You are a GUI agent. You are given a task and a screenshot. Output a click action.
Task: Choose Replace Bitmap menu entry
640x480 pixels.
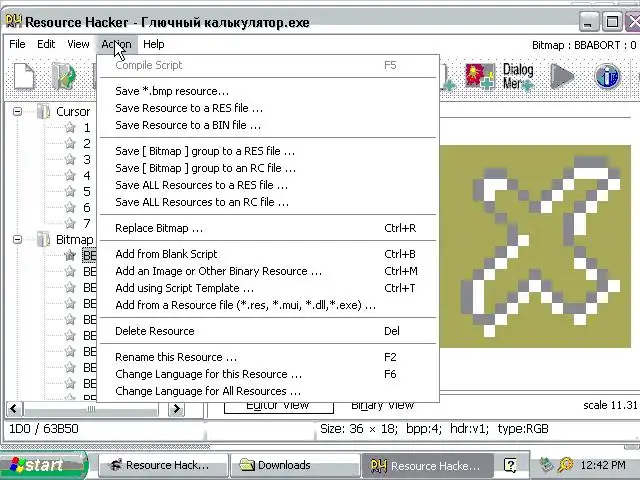tap(268, 228)
